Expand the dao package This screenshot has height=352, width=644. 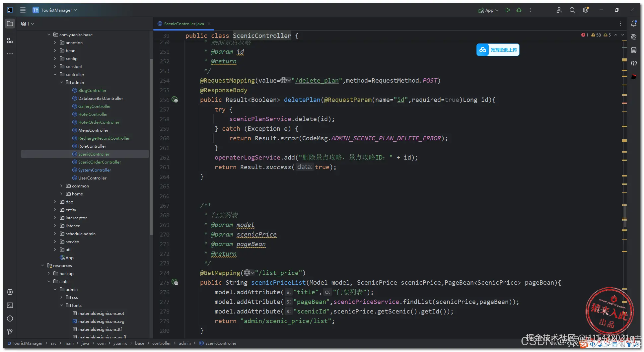(55, 202)
